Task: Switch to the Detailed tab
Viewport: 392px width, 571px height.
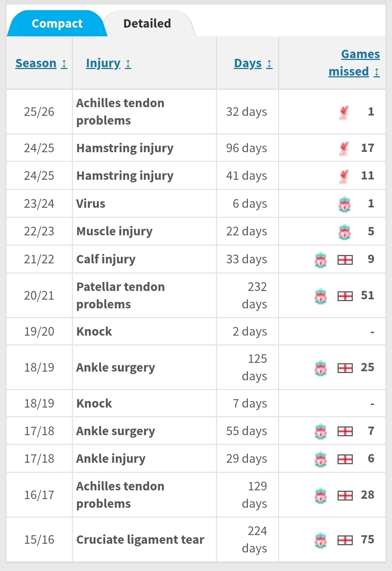Action: (147, 24)
